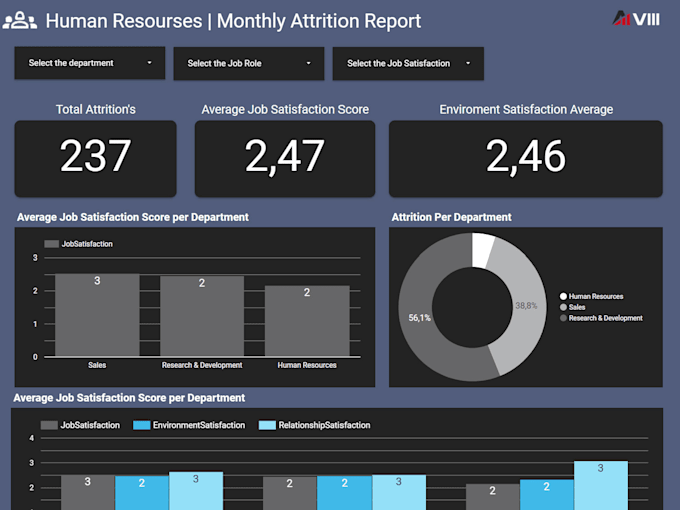
Task: Click the RelationshipSatisfaction legend swatch
Action: 267,425
